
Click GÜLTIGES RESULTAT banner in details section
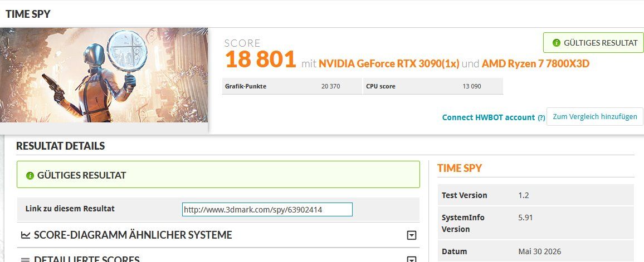point(218,174)
